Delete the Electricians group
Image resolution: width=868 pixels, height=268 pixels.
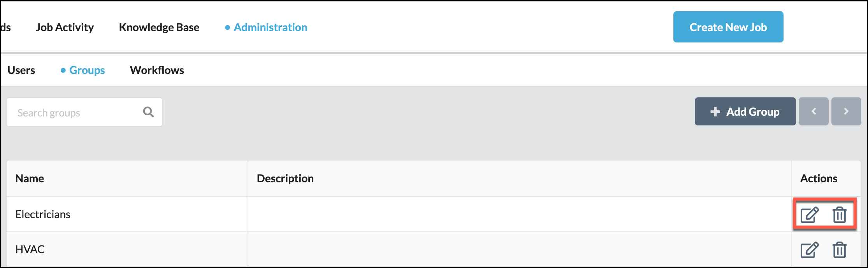pyautogui.click(x=839, y=215)
